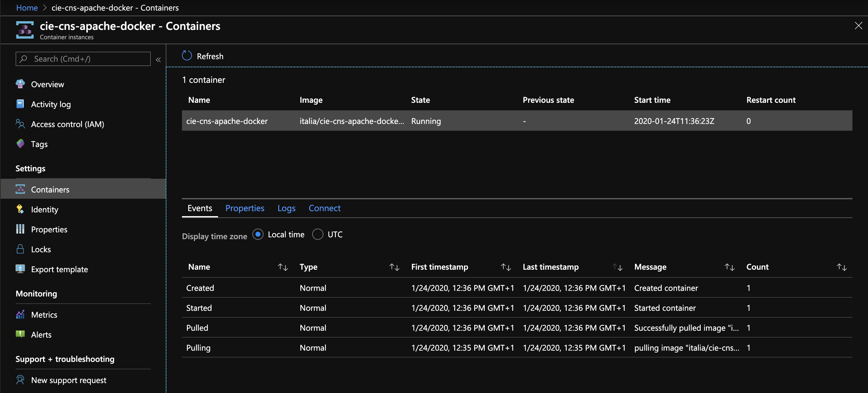Click the Refresh button label
The width and height of the screenshot is (868, 393).
pyautogui.click(x=210, y=56)
